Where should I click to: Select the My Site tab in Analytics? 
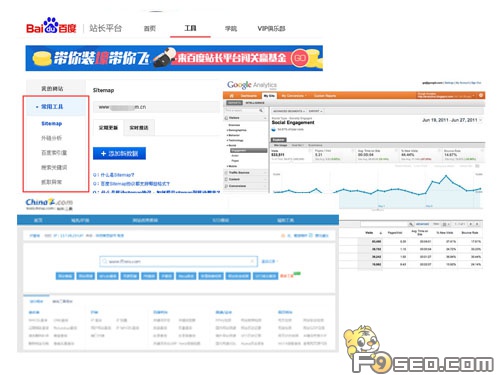pos(269,96)
